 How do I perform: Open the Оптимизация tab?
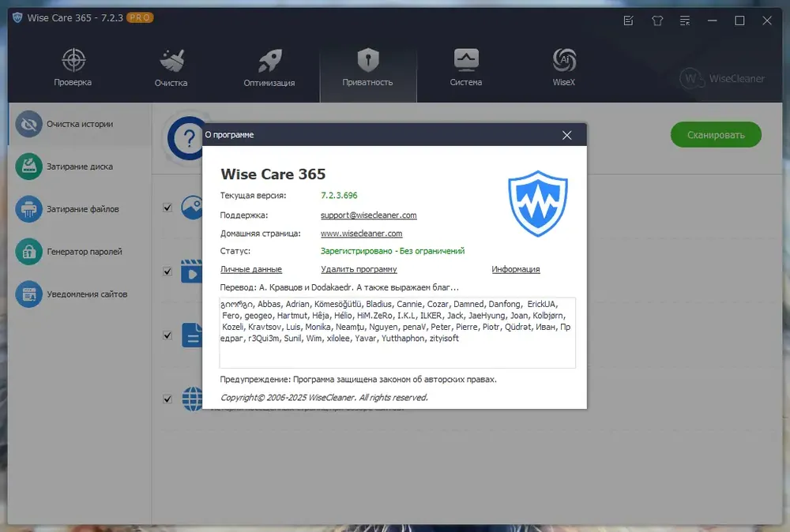pyautogui.click(x=269, y=67)
